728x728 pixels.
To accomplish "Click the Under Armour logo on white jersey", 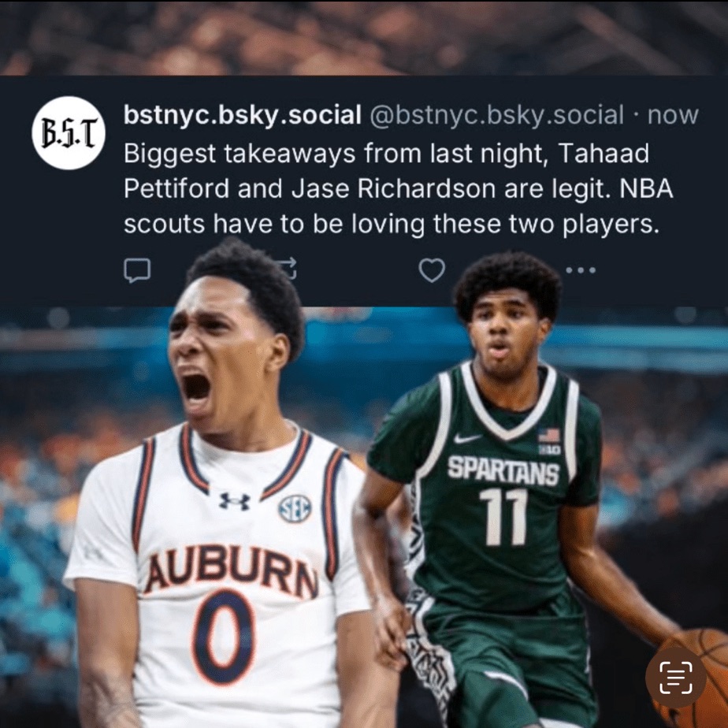I will pos(235,501).
